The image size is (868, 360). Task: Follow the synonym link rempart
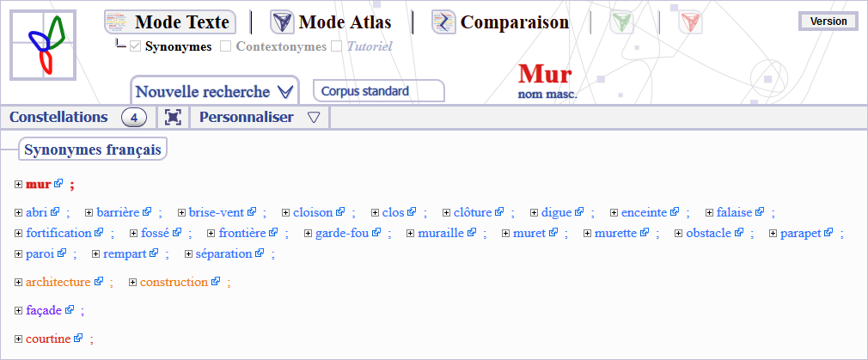tap(125, 253)
